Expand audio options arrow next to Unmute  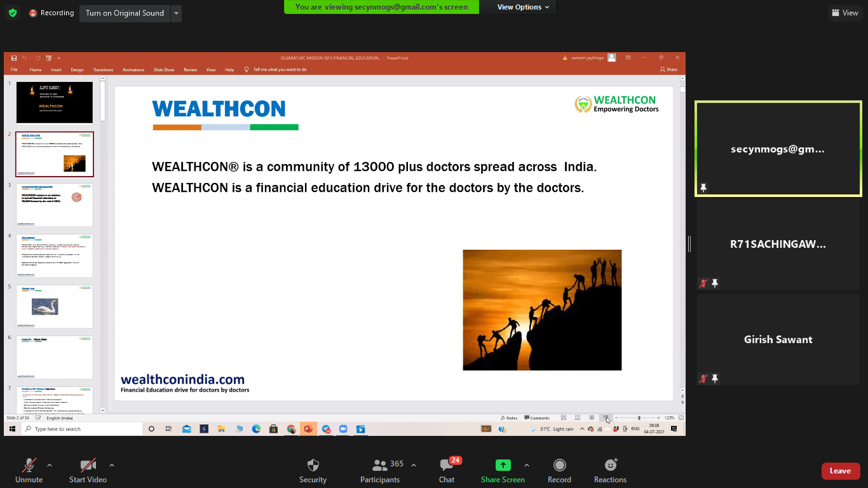point(50,464)
